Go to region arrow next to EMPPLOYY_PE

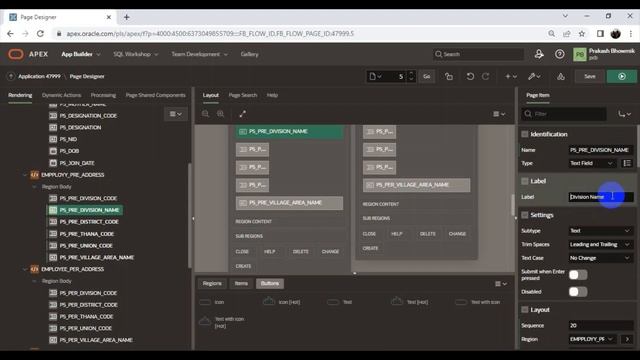point(627,339)
